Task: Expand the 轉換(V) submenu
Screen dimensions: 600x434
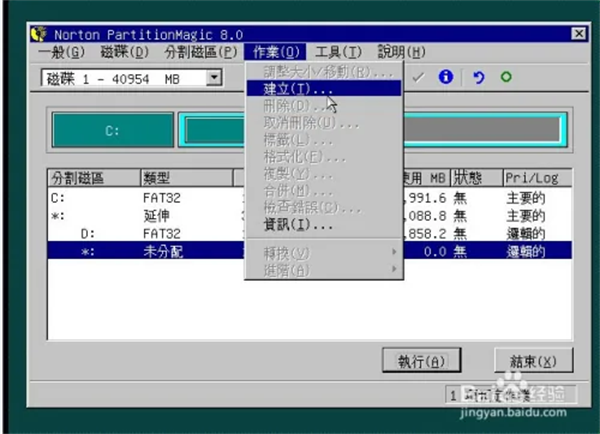Action: [324, 253]
